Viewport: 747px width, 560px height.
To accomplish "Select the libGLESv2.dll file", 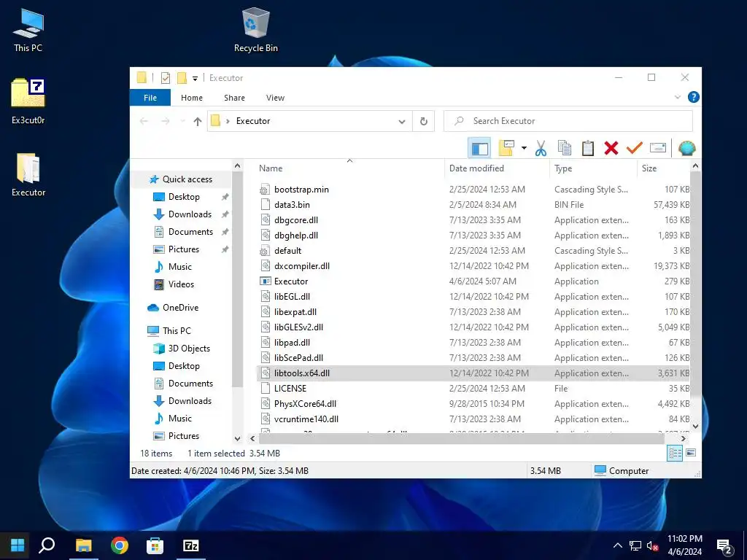I will [x=298, y=327].
